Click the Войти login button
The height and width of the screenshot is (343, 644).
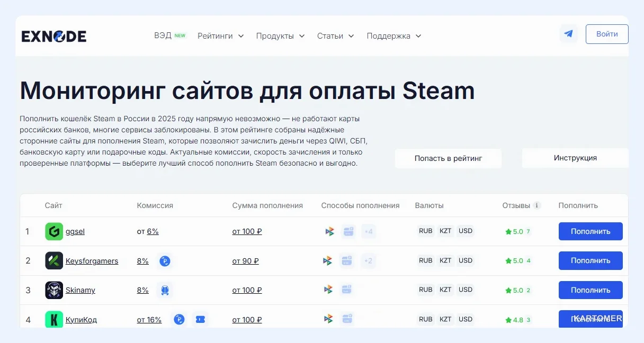tap(607, 34)
